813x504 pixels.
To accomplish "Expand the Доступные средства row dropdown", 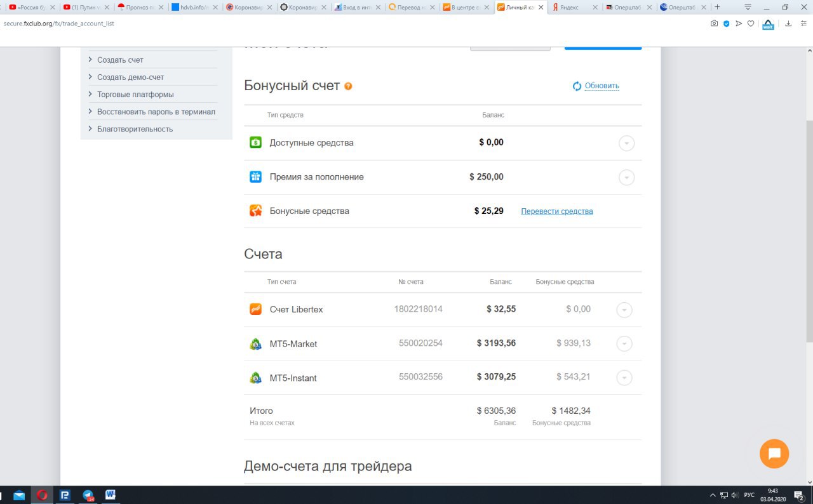I will [626, 143].
